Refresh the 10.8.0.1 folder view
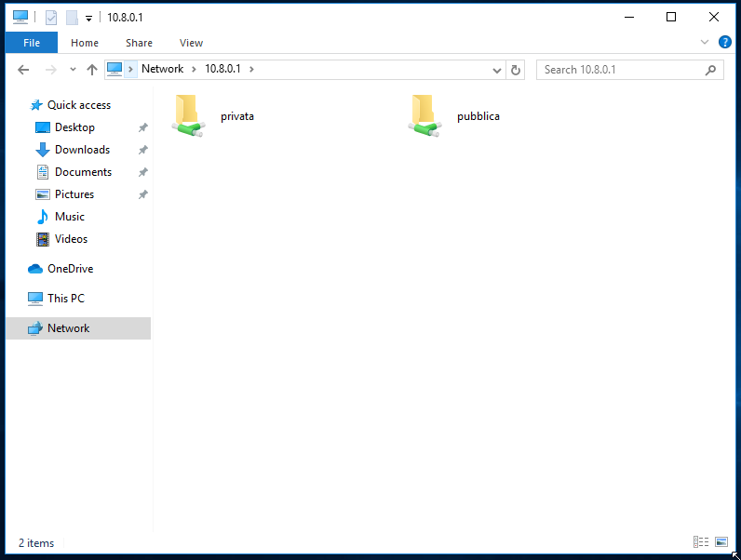 tap(516, 70)
